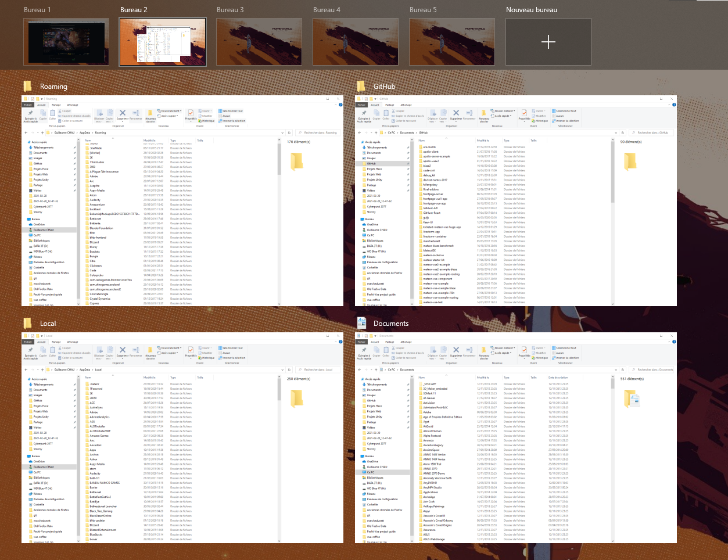Click the Supprimer X icon in GitHub window

point(456,113)
